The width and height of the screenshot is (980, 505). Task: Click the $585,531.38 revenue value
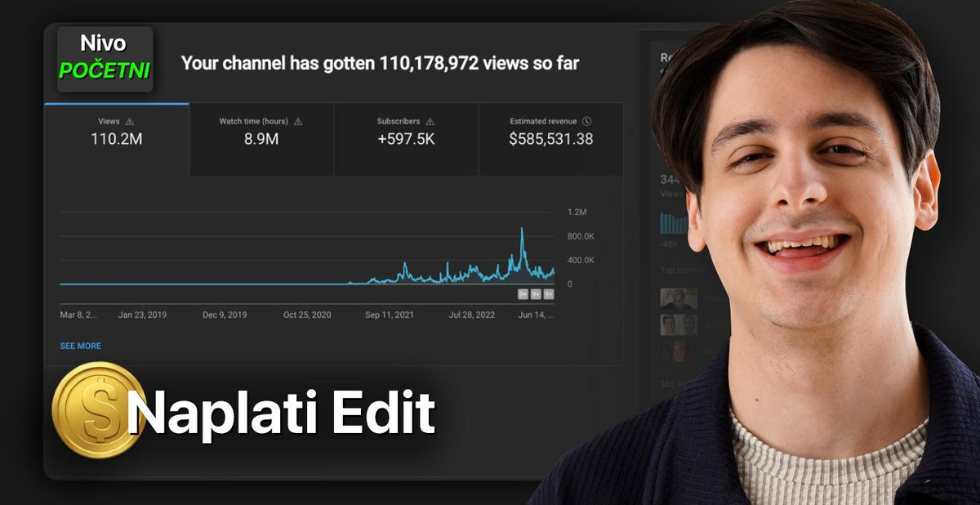551,140
